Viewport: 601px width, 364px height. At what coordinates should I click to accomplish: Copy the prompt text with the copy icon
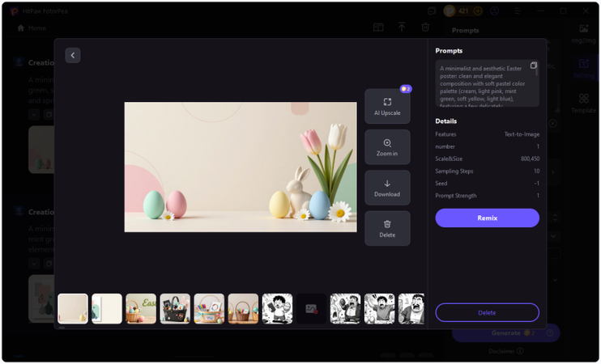tap(533, 66)
